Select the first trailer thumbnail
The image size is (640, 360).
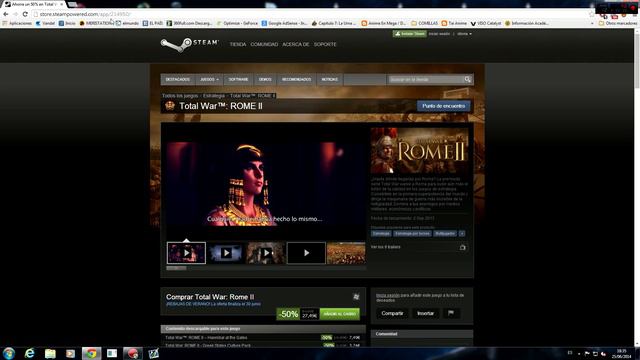[x=186, y=253]
